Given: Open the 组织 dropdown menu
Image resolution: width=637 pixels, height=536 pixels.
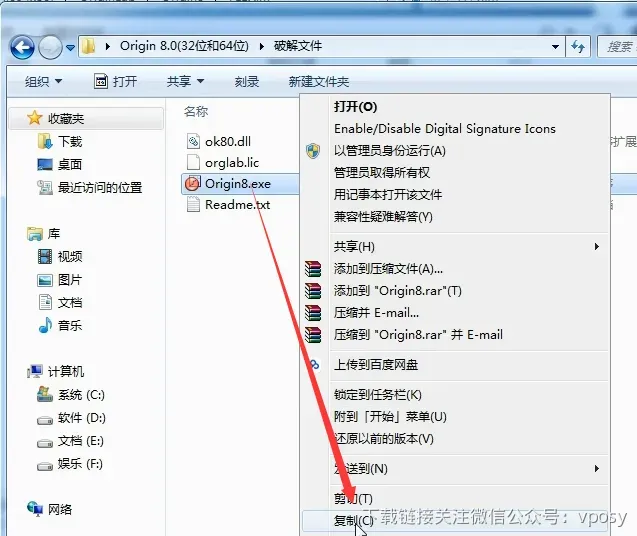Looking at the screenshot, I should click(43, 82).
